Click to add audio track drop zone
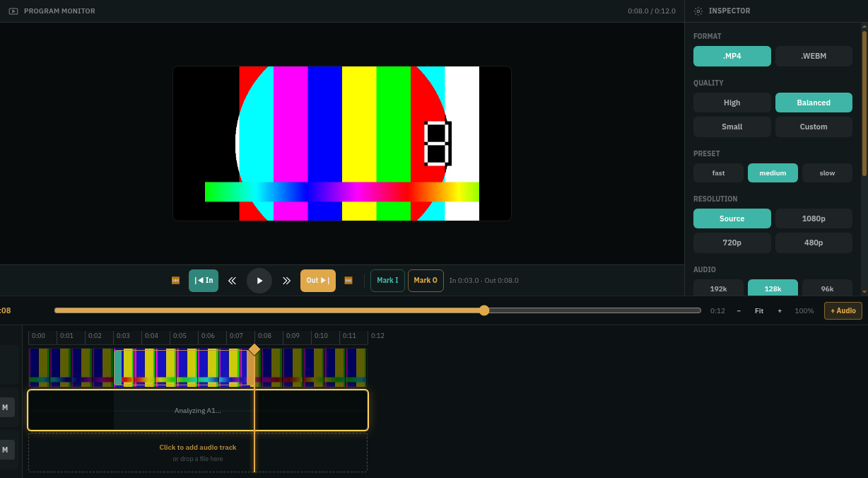Screen dimensions: 868x478 click(198, 453)
